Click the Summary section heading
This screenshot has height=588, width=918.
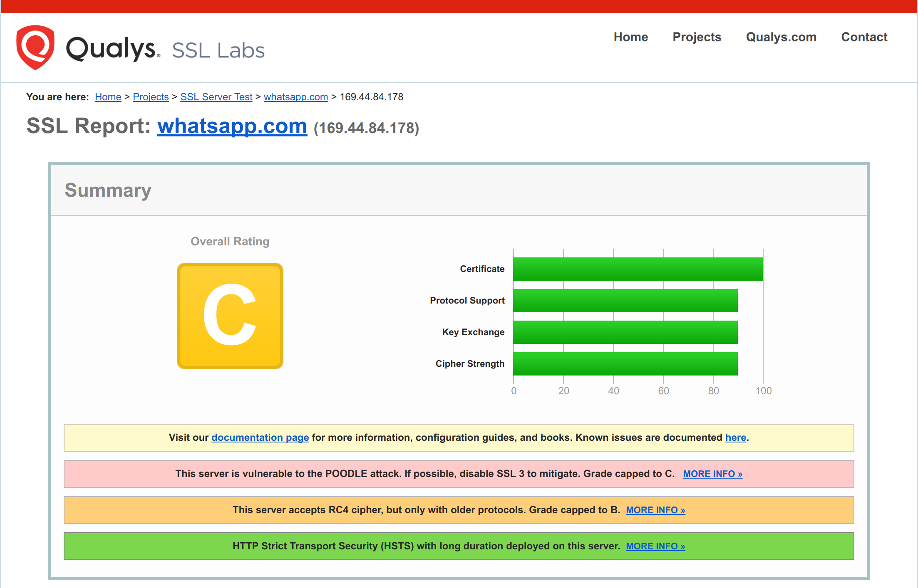click(x=108, y=190)
